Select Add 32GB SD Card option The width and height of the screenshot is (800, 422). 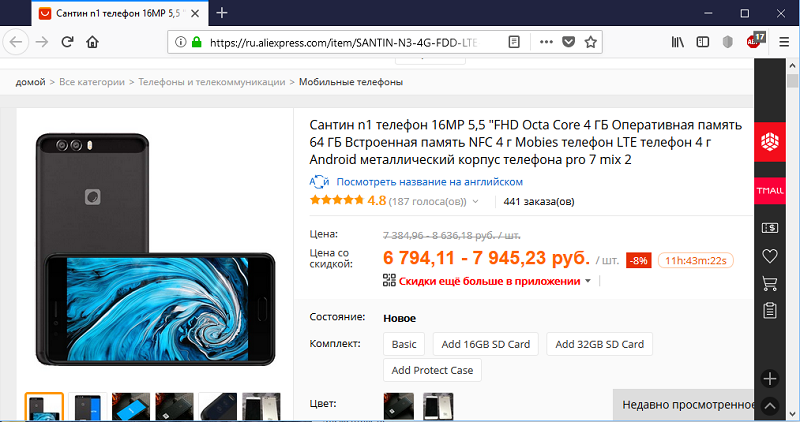[x=599, y=344]
